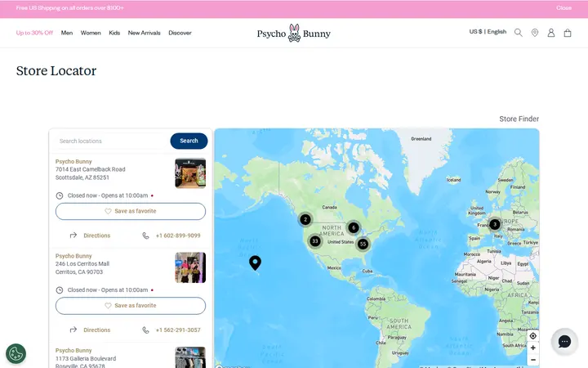Open the cookie preferences icon

click(x=16, y=353)
